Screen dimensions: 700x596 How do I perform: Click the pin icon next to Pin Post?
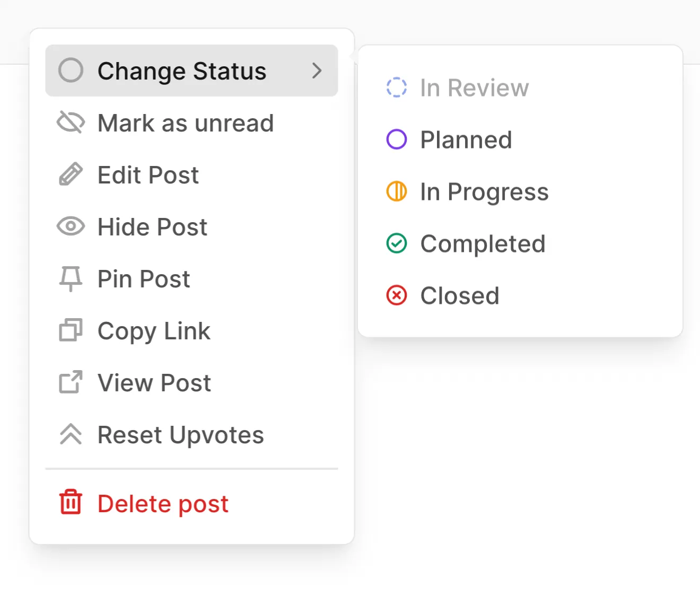coord(71,278)
